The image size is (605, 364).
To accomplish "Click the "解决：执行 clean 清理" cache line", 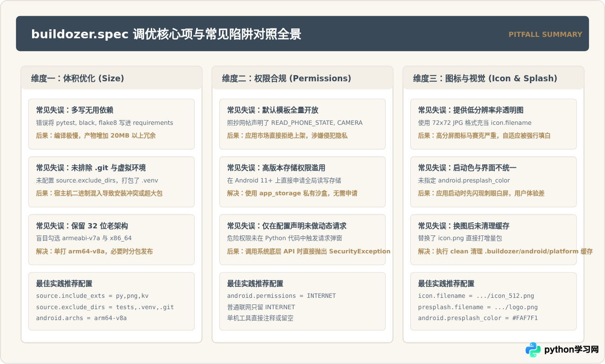I will tap(505, 251).
